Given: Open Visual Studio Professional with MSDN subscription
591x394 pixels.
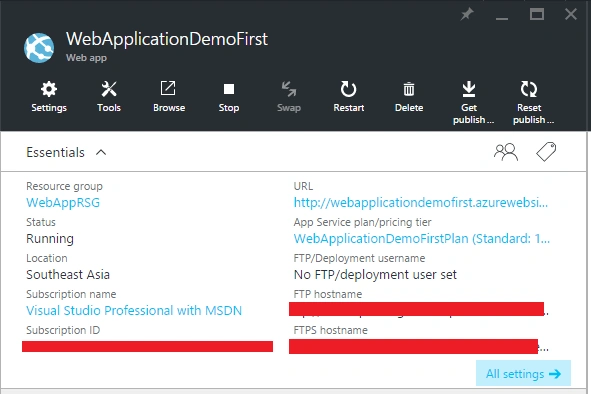Looking at the screenshot, I should tap(134, 311).
